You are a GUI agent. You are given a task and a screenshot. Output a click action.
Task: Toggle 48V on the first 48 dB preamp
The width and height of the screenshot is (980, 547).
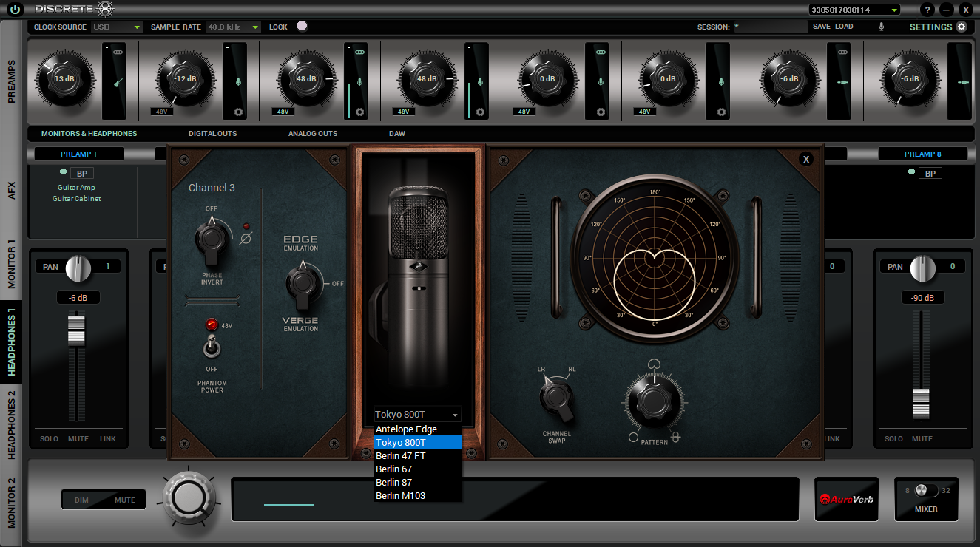coord(282,112)
